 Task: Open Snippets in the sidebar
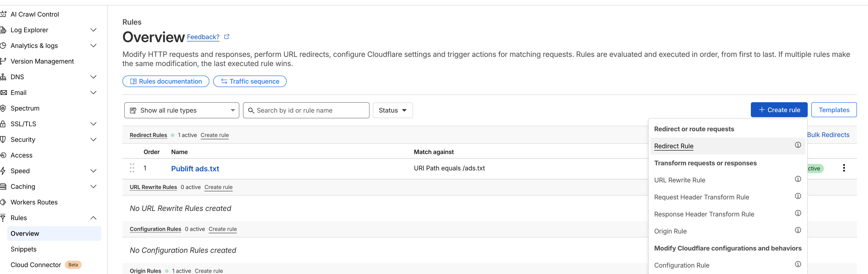click(23, 249)
